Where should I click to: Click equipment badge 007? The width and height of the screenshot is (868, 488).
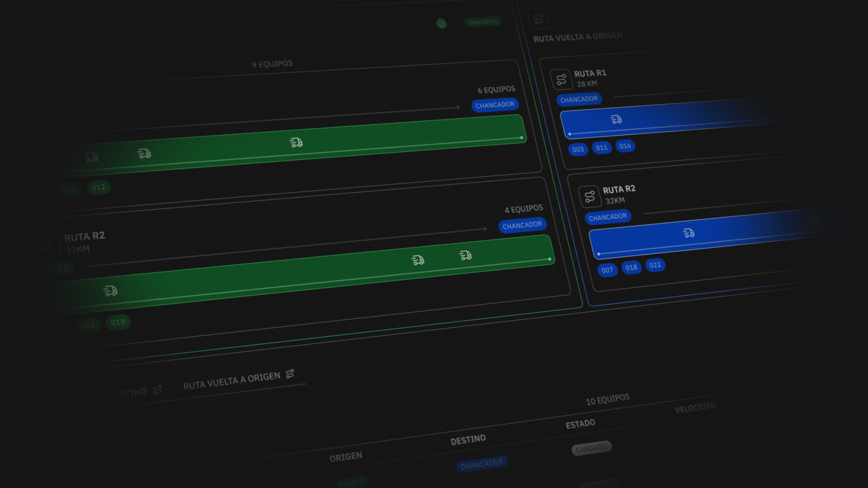tap(607, 270)
